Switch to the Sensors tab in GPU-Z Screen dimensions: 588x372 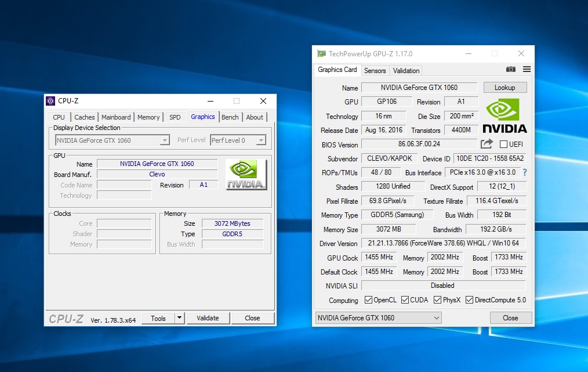coord(375,71)
